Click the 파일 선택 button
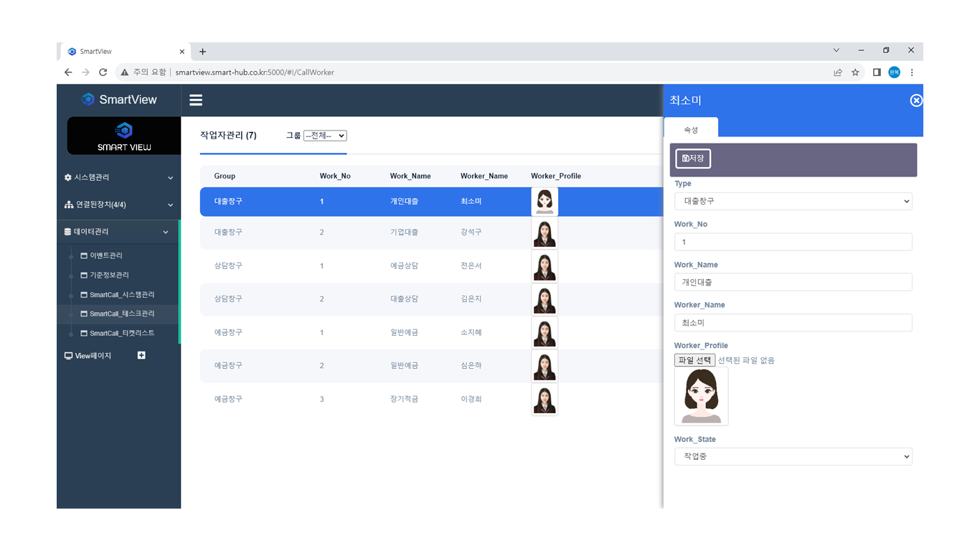Screen dimensions: 980x551 [694, 360]
